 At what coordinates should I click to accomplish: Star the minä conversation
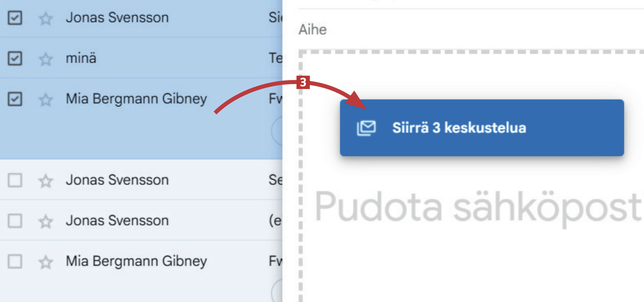(x=46, y=59)
